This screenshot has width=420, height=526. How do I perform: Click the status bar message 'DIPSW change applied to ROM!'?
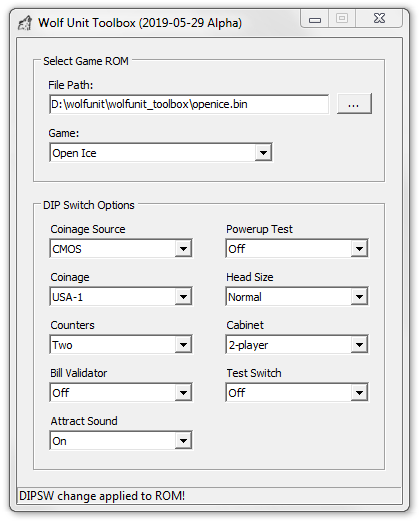pos(102,496)
